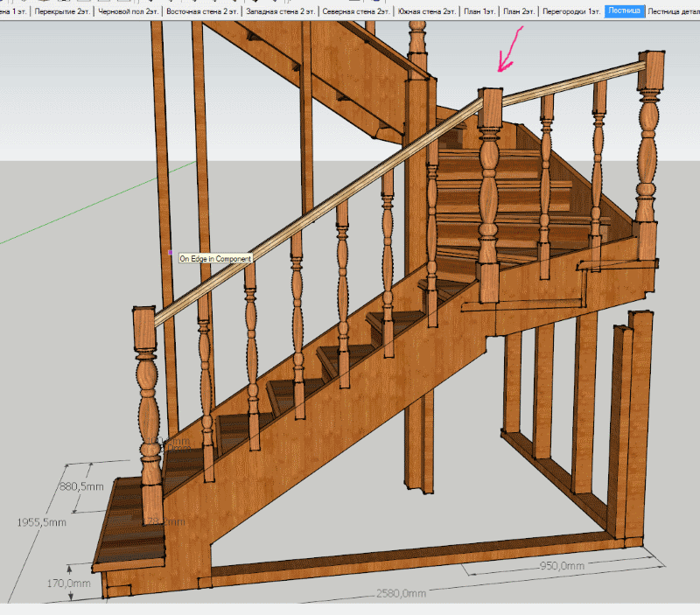Go to Северная стена 2эт. scene tab

356,12
